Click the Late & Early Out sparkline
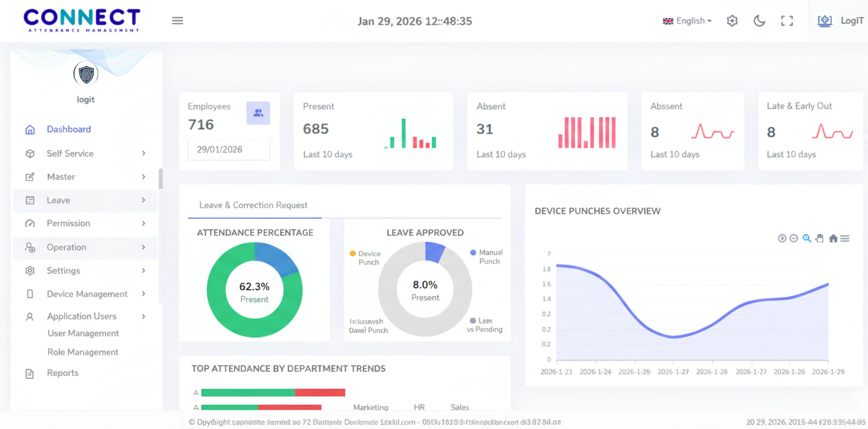The image size is (868, 429). click(x=833, y=132)
